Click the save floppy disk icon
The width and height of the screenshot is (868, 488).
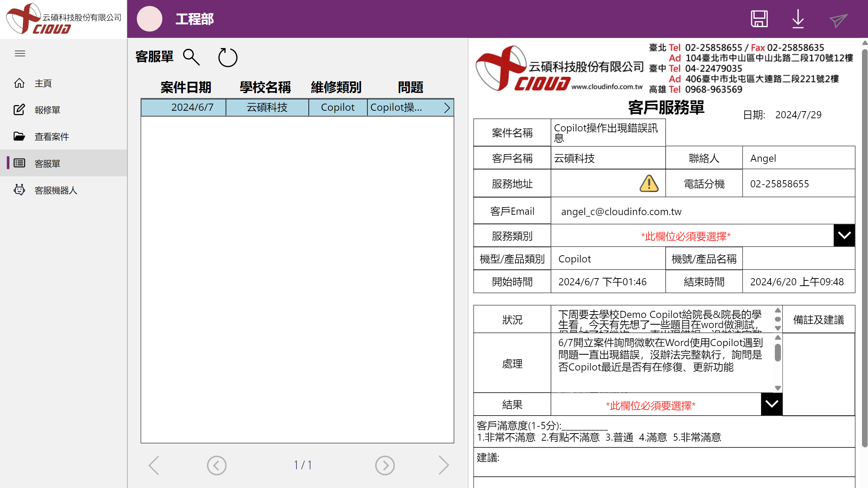click(x=759, y=19)
